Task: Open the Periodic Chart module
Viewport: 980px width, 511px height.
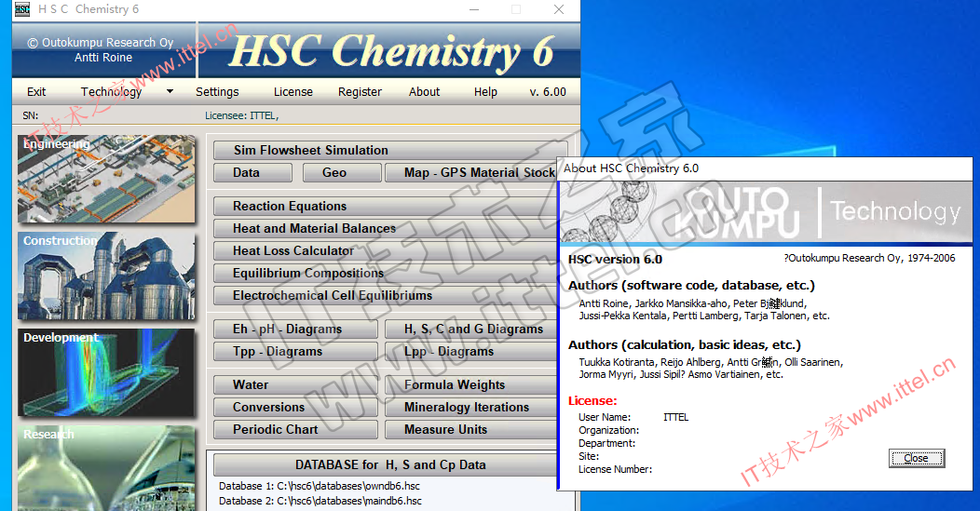Action: (295, 430)
